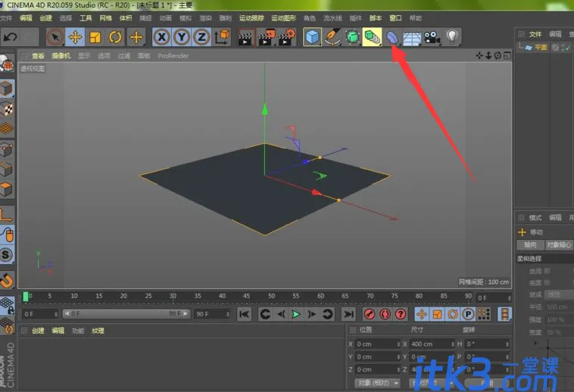Click the 0 F to 90 F range slider

126,314
